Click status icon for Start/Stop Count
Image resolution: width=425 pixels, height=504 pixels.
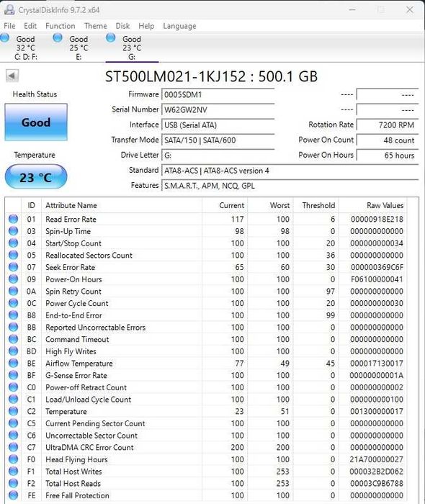13,243
